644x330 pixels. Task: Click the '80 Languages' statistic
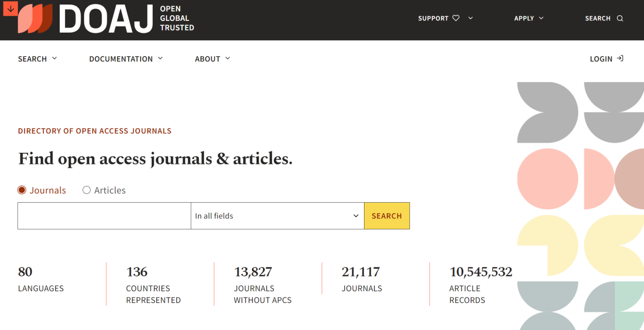(x=41, y=280)
